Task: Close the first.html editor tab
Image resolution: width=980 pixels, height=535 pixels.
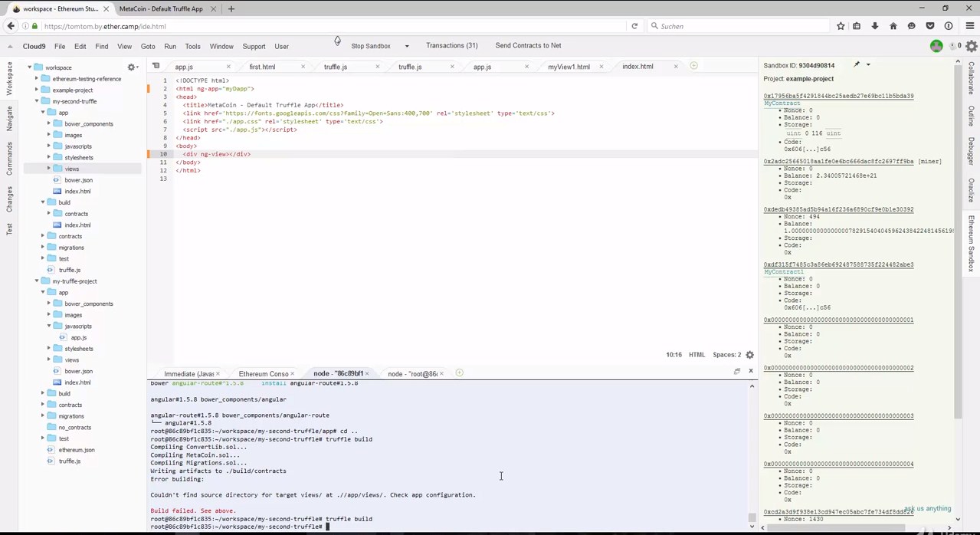Action: [x=303, y=67]
